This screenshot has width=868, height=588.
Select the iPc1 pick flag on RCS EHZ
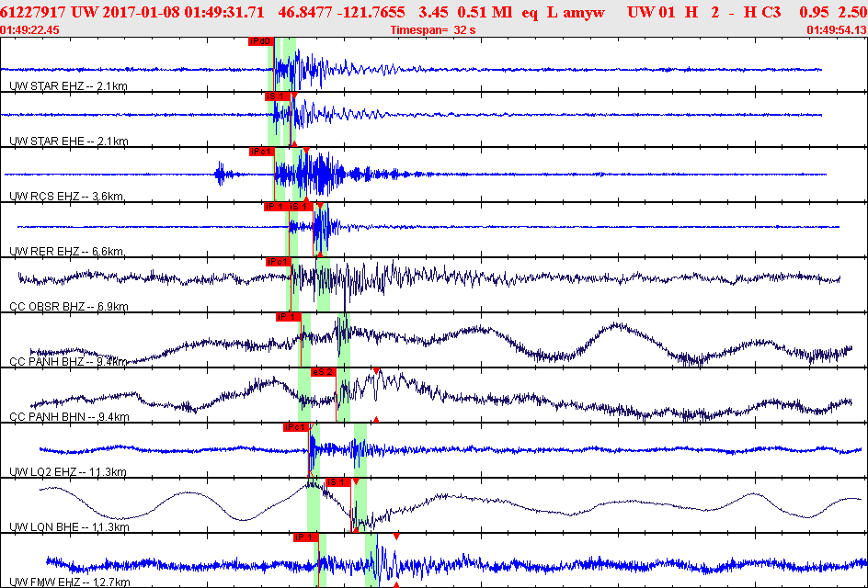[x=261, y=151]
